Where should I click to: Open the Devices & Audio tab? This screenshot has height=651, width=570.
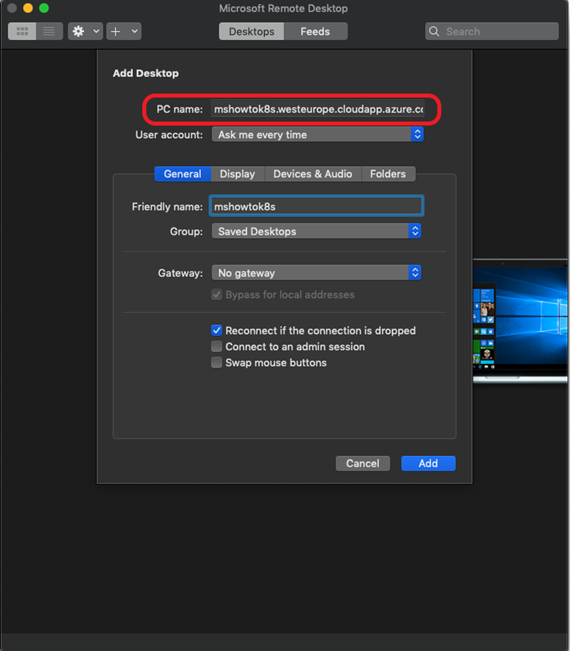point(313,174)
